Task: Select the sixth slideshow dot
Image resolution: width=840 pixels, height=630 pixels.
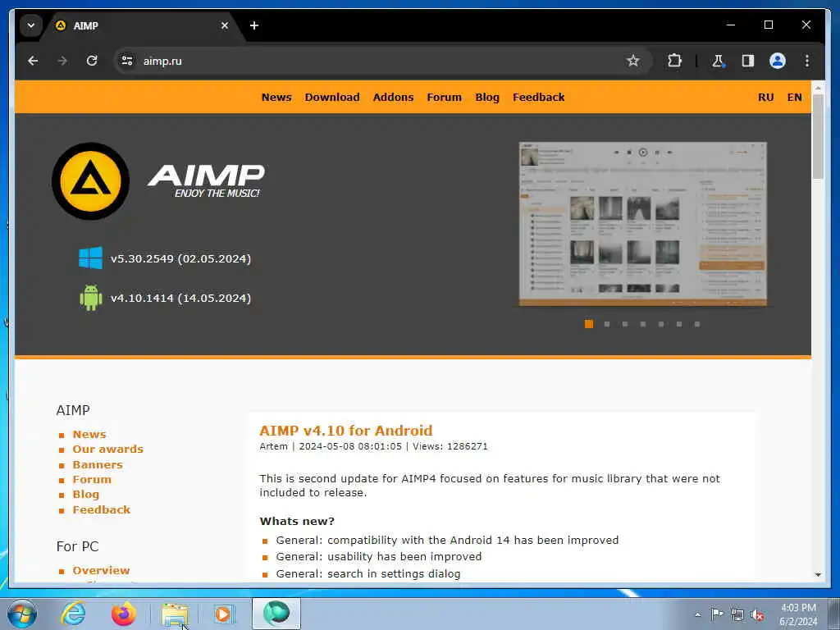Action: (678, 324)
